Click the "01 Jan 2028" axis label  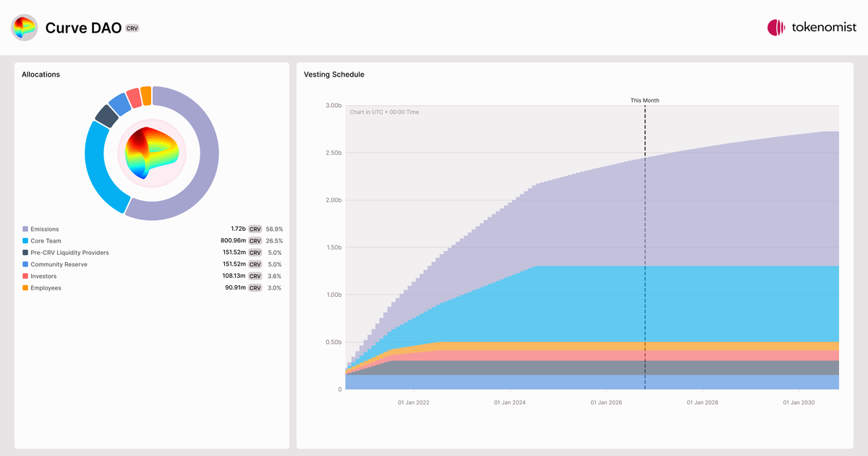pyautogui.click(x=702, y=402)
